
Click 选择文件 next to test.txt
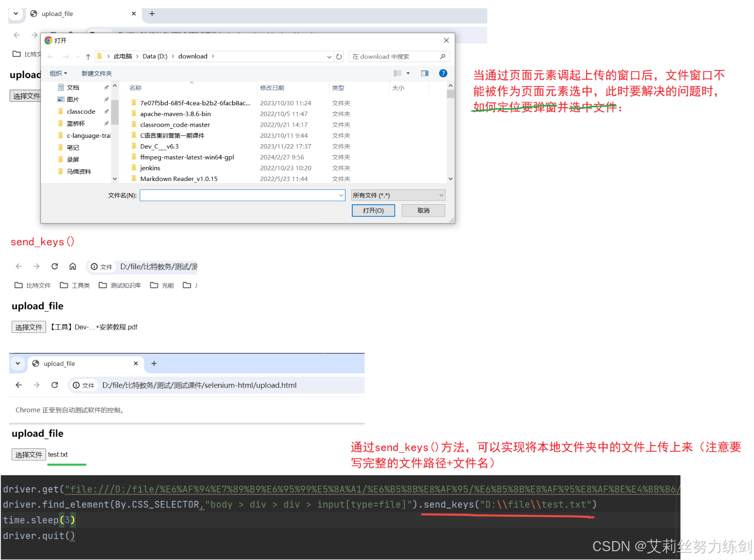29,455
